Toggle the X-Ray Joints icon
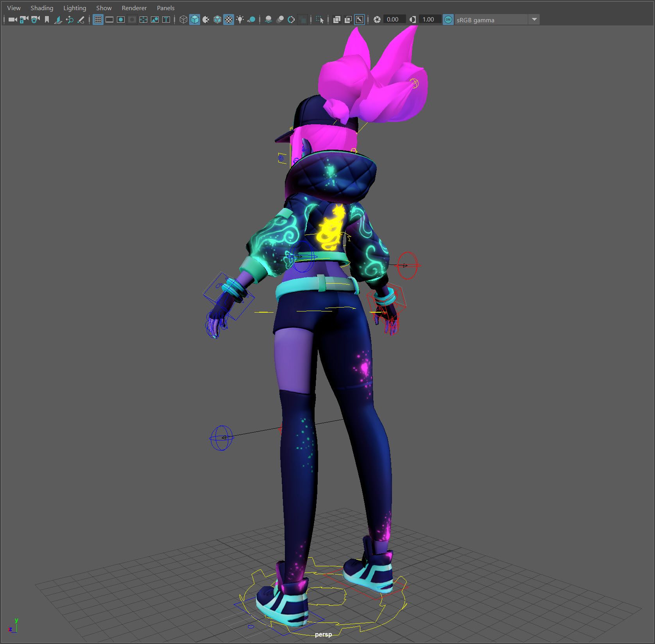Image resolution: width=655 pixels, height=644 pixels. coord(360,20)
